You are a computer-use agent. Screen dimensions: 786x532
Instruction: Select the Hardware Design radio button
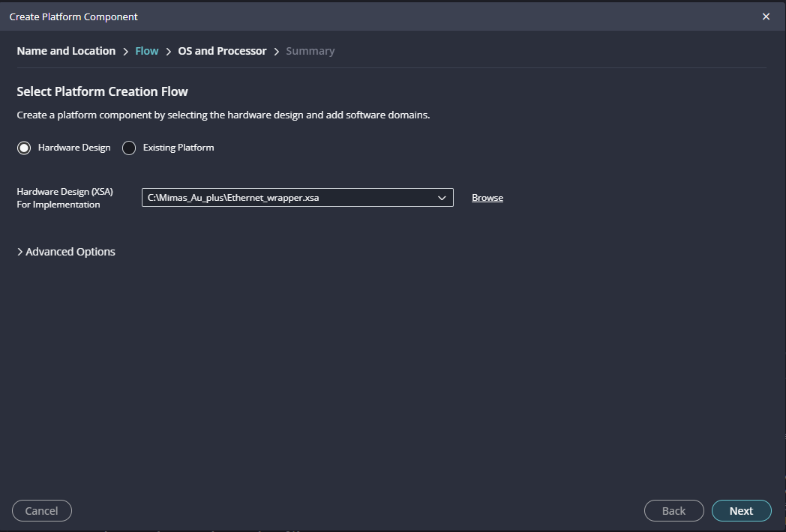[x=24, y=148]
